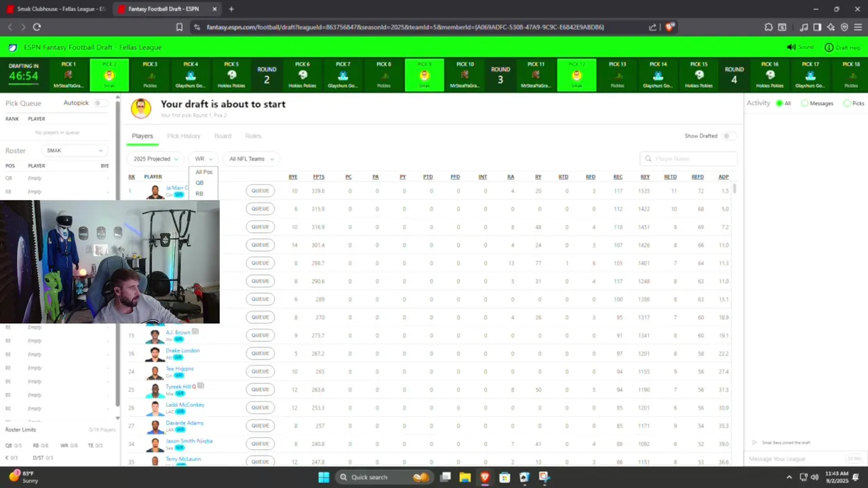
Task: Open the browser hamburger menu
Action: click(x=858, y=27)
